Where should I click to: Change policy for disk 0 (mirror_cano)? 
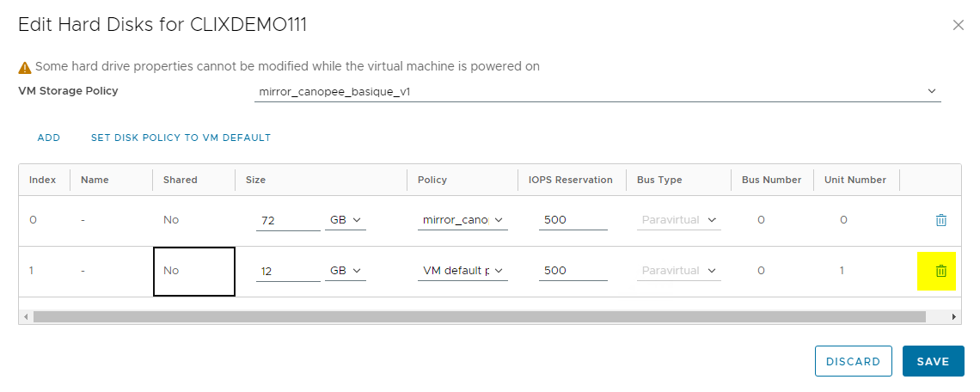[x=462, y=220]
